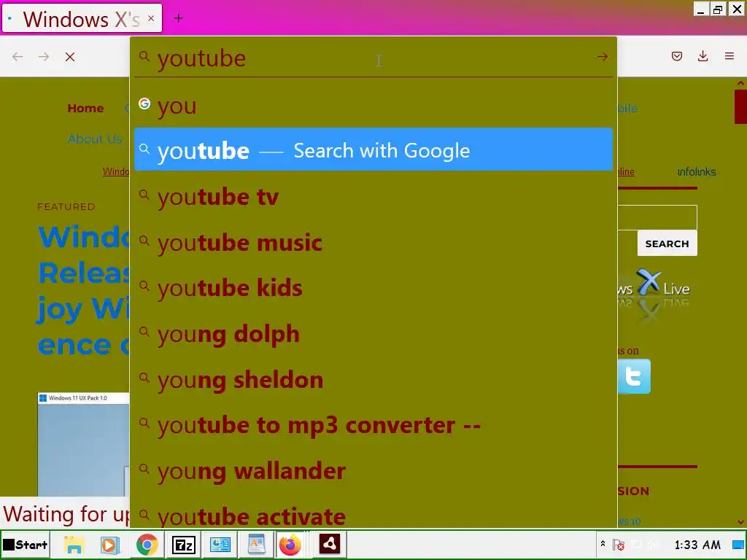Stop loading the page with the X button
Screen dimensions: 747x560
(x=70, y=57)
